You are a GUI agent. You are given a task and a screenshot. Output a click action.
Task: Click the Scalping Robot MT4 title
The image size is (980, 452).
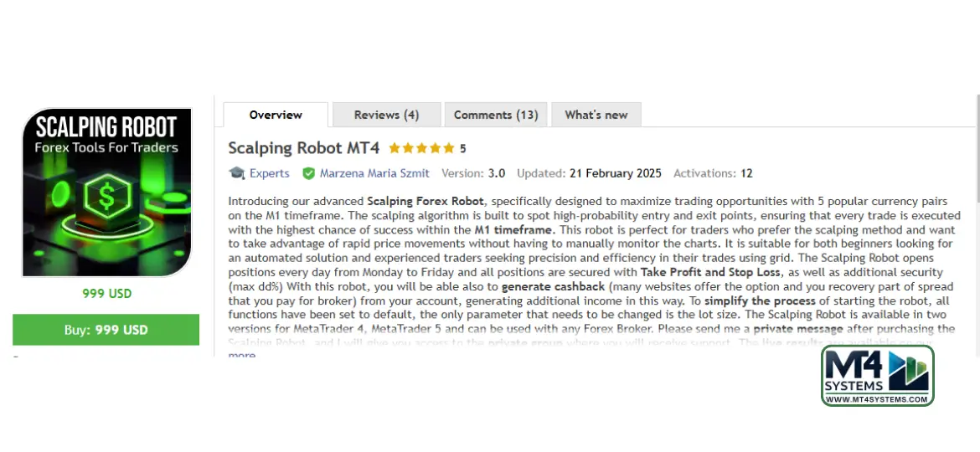(303, 148)
